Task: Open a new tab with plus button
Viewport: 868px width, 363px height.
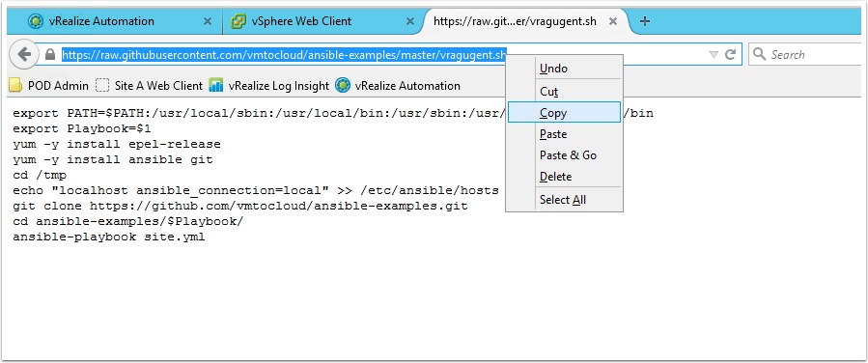Action: point(644,21)
